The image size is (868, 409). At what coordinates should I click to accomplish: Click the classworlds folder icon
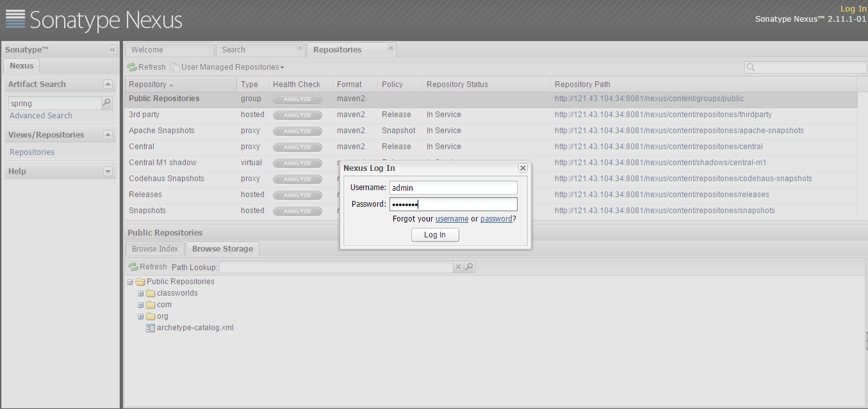pyautogui.click(x=151, y=293)
